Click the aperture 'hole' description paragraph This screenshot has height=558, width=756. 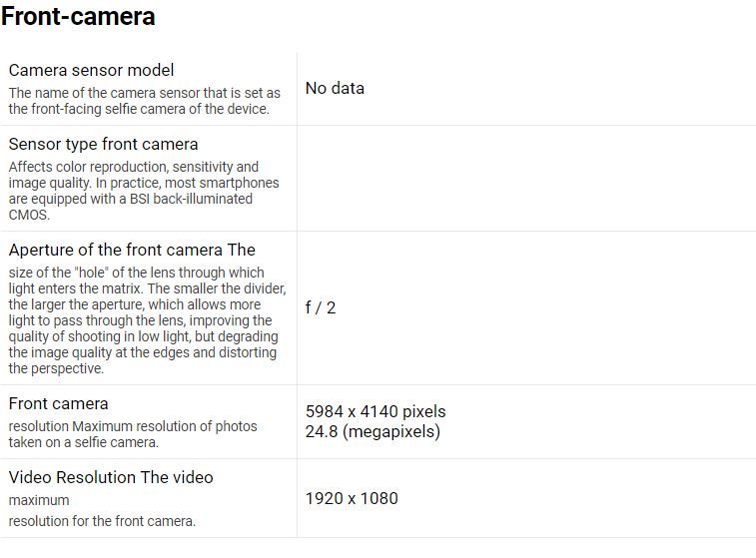point(140,320)
